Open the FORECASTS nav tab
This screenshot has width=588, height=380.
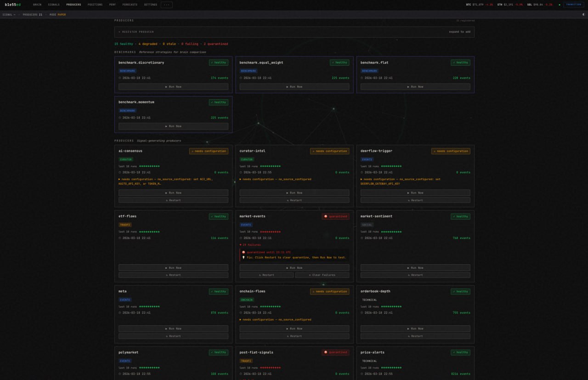(130, 5)
